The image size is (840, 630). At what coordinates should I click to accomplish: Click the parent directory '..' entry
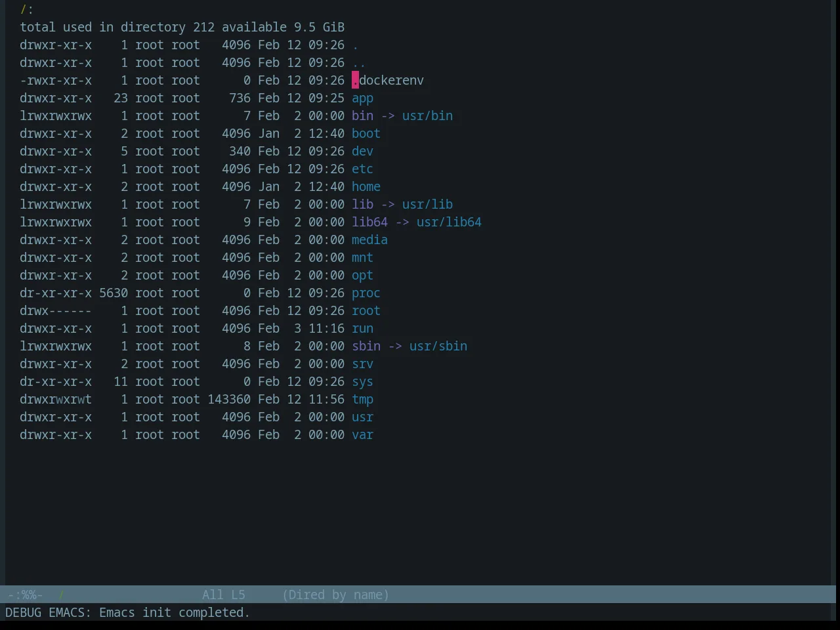(x=359, y=63)
